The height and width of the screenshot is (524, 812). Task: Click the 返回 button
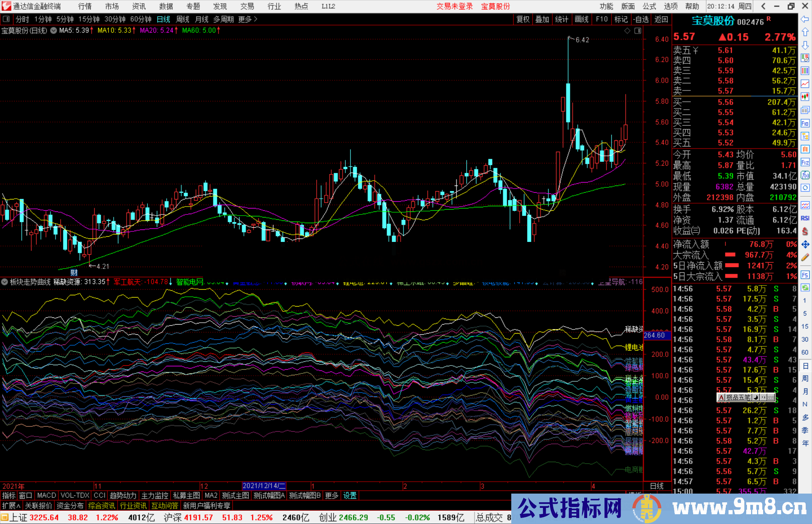tap(661, 19)
